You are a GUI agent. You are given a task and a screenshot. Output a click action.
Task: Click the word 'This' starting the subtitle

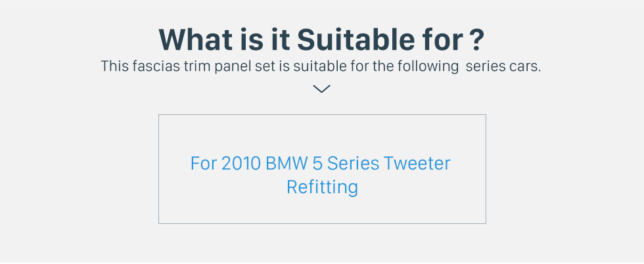(114, 66)
